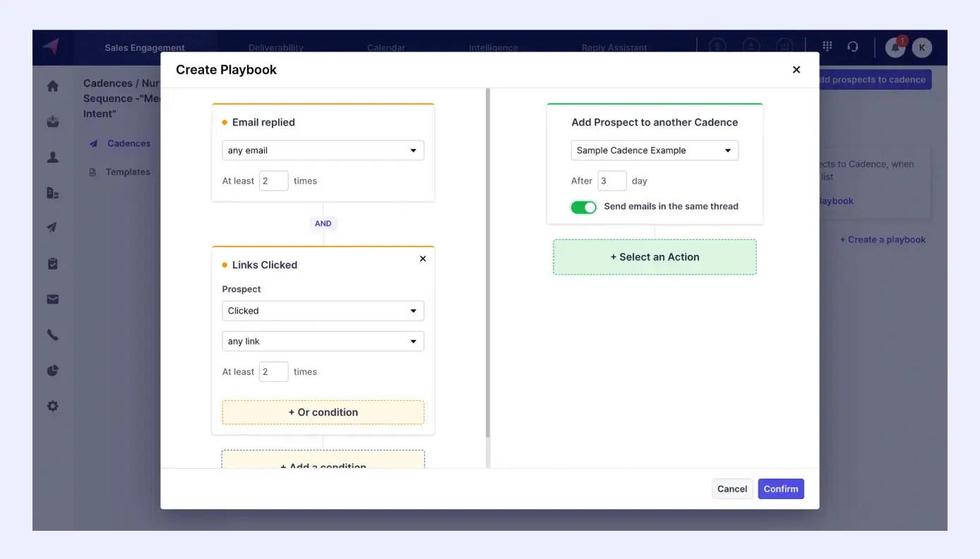Screen dimensions: 980x559
Task: Open the dialpad icon in the top bar
Action: [x=826, y=46]
